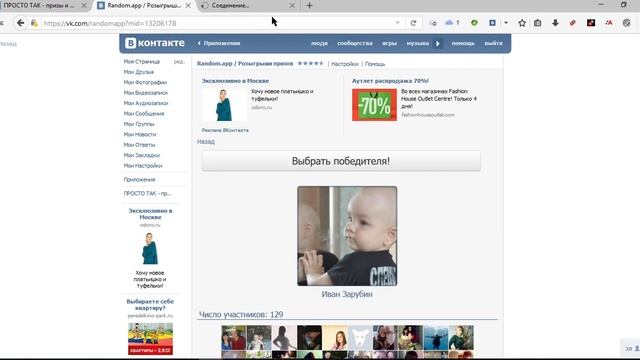This screenshot has width=640, height=360.
Task: Open сообщества in VK header
Action: pyautogui.click(x=355, y=43)
